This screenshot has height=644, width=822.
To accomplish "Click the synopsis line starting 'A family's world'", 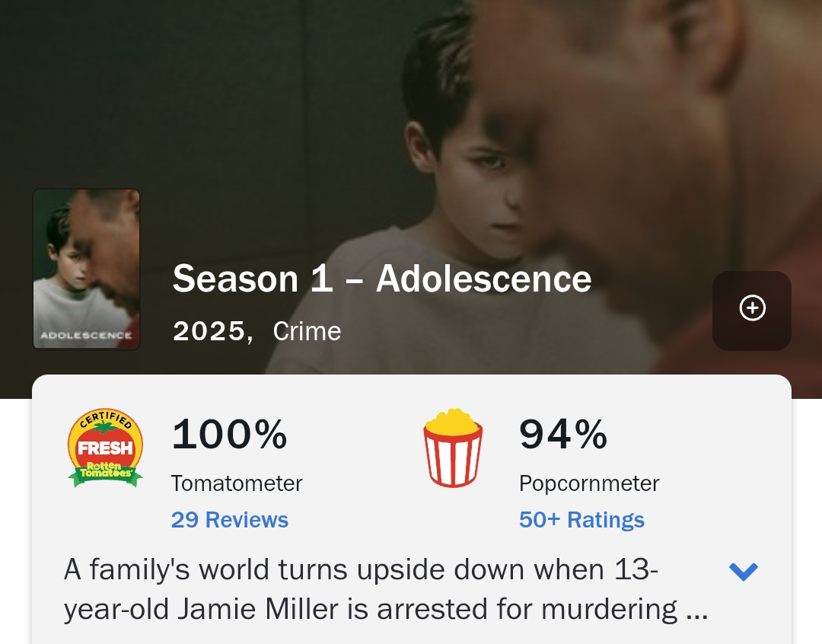I will pos(361,569).
